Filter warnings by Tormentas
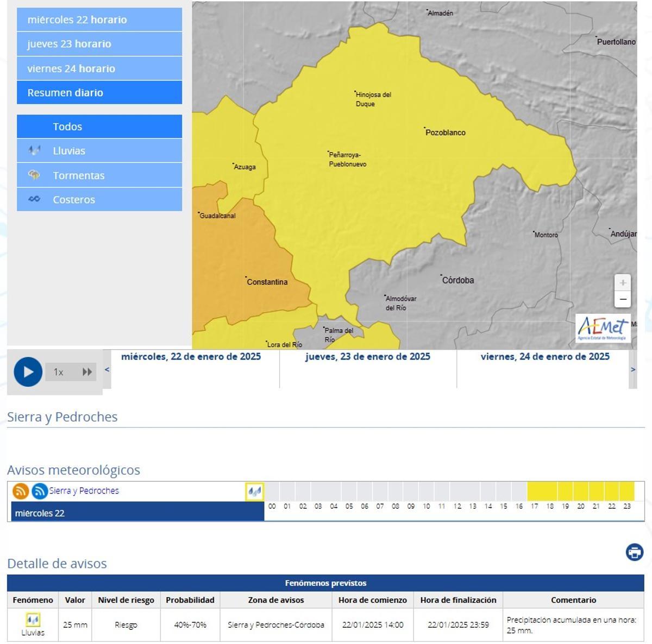Viewport: 652px width, 644px height. tap(99, 175)
